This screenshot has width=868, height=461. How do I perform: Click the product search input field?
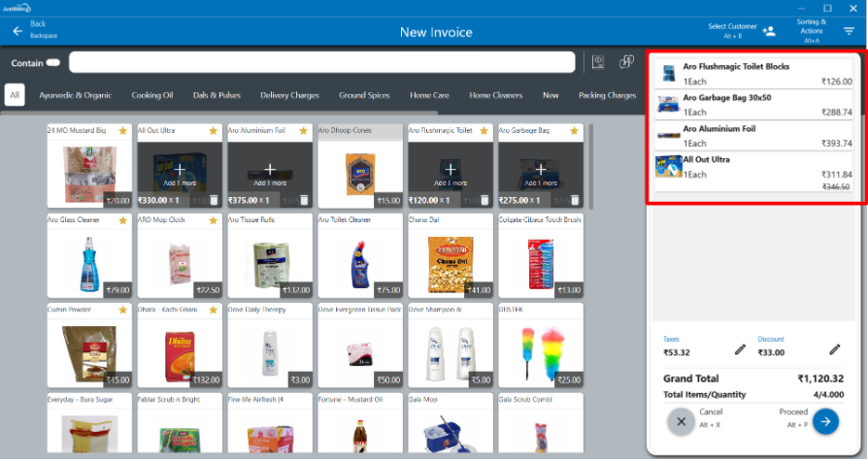(x=325, y=63)
